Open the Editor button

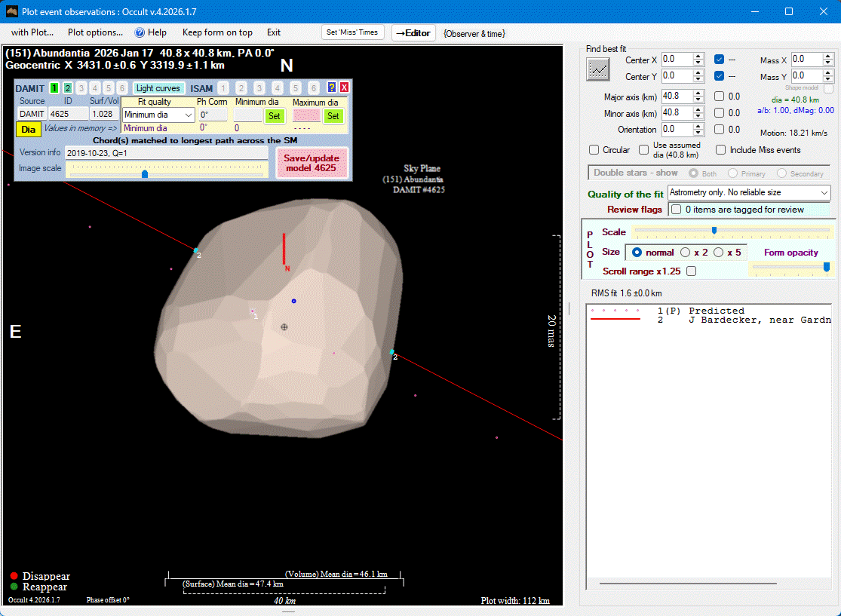413,33
